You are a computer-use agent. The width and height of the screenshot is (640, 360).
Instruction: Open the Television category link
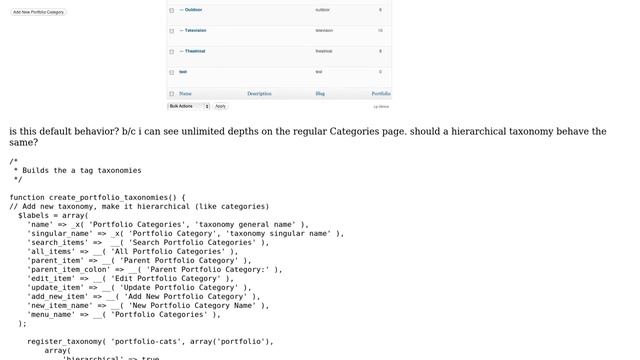(195, 31)
